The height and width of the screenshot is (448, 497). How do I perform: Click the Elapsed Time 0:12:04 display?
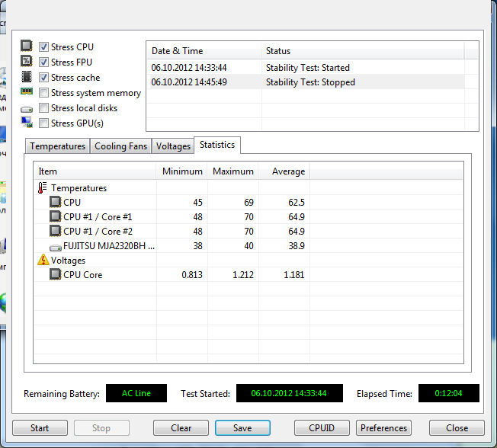[x=449, y=393]
